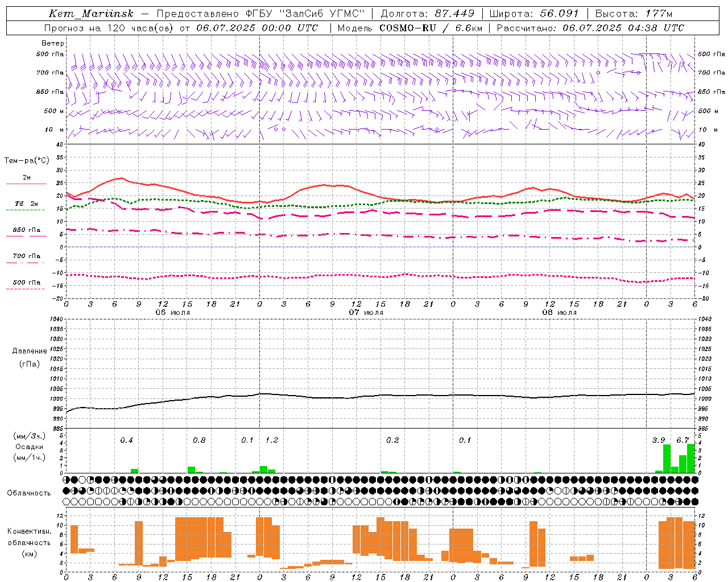Click the Конвективн. convective cloud label

pyautogui.click(x=29, y=531)
